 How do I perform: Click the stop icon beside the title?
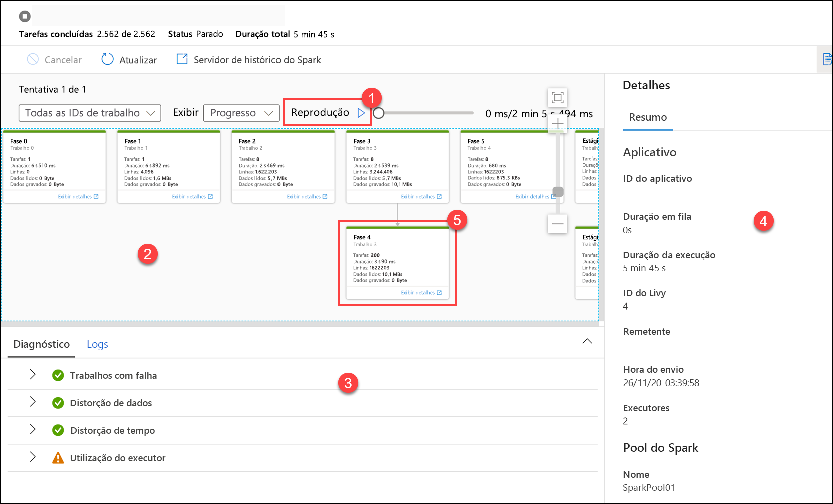pos(25,16)
